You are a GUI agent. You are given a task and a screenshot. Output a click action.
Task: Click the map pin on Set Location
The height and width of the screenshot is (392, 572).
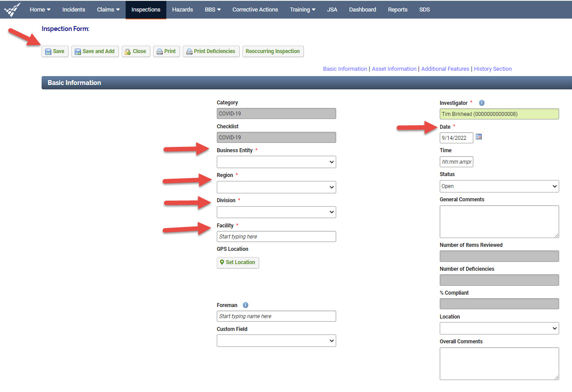pos(222,262)
